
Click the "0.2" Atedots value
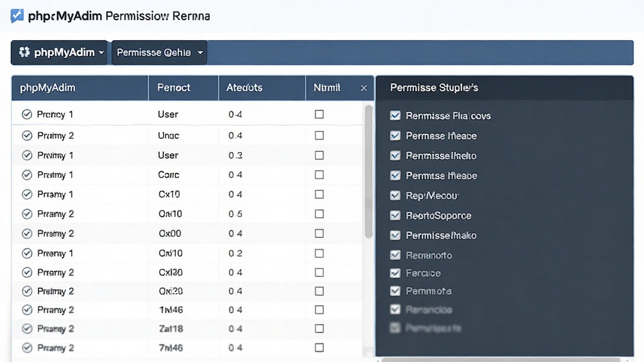235,253
